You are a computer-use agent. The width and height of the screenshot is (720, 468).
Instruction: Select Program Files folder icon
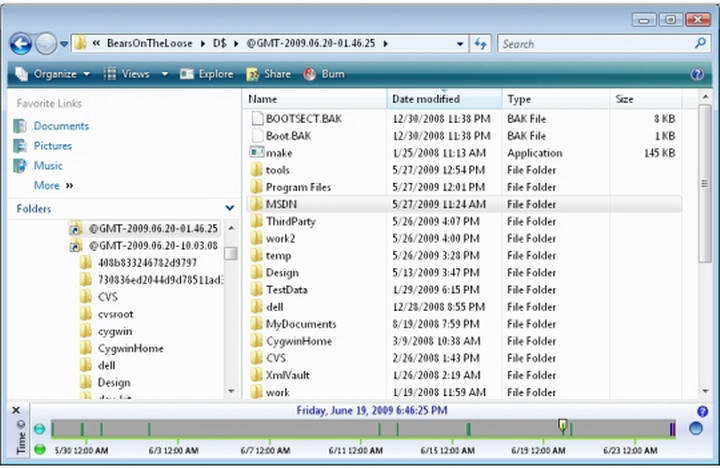tap(257, 186)
